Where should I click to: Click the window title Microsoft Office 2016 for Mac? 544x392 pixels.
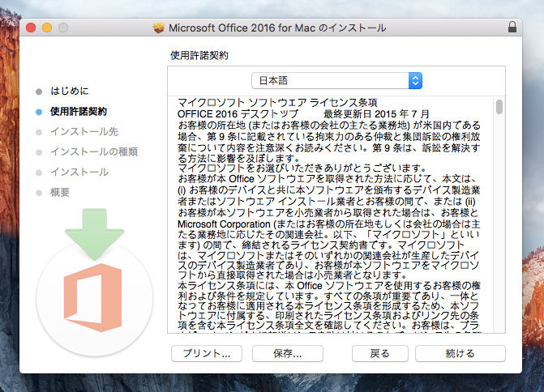(277, 28)
